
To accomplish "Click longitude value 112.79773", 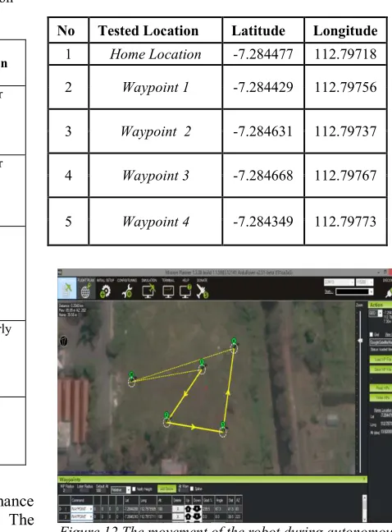I will tap(345, 222).
